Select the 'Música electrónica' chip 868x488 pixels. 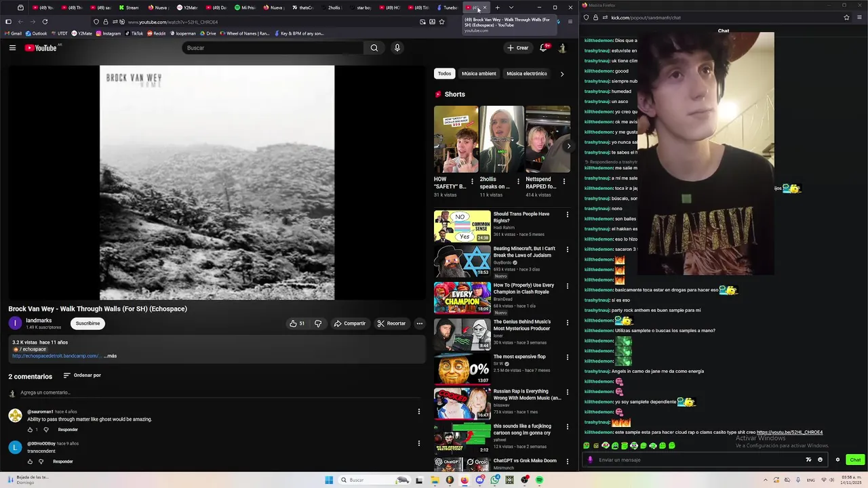click(x=527, y=73)
